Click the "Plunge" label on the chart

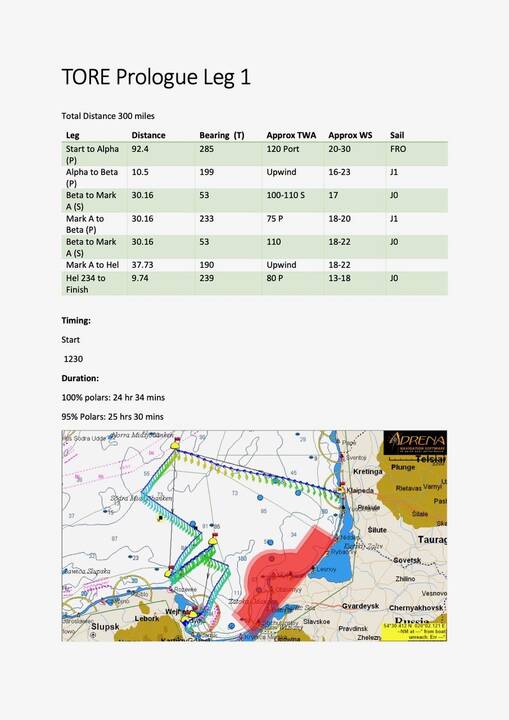pos(403,467)
